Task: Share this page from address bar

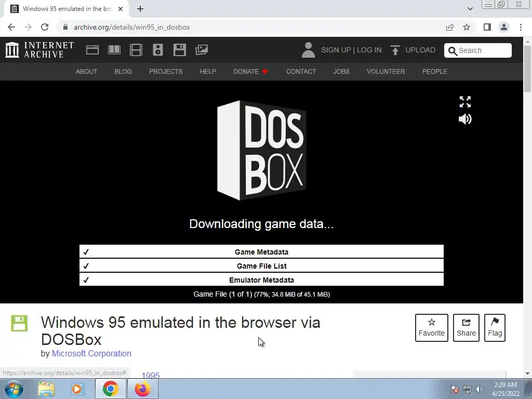Action: click(450, 27)
